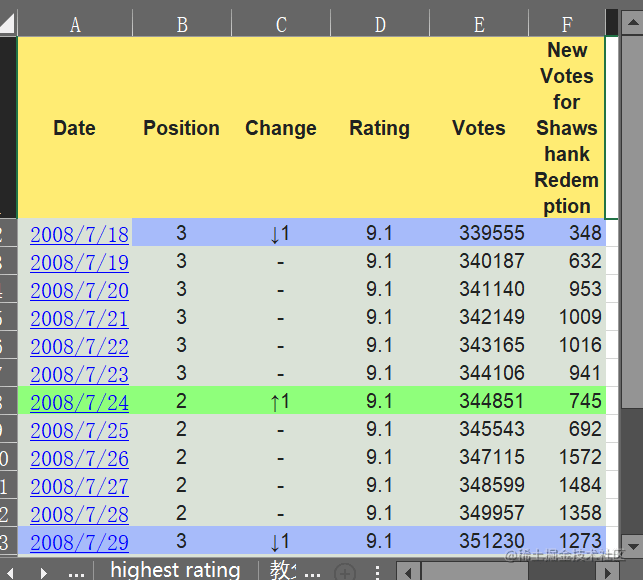Select New Votes for Shawshank Redemption header

click(567, 128)
